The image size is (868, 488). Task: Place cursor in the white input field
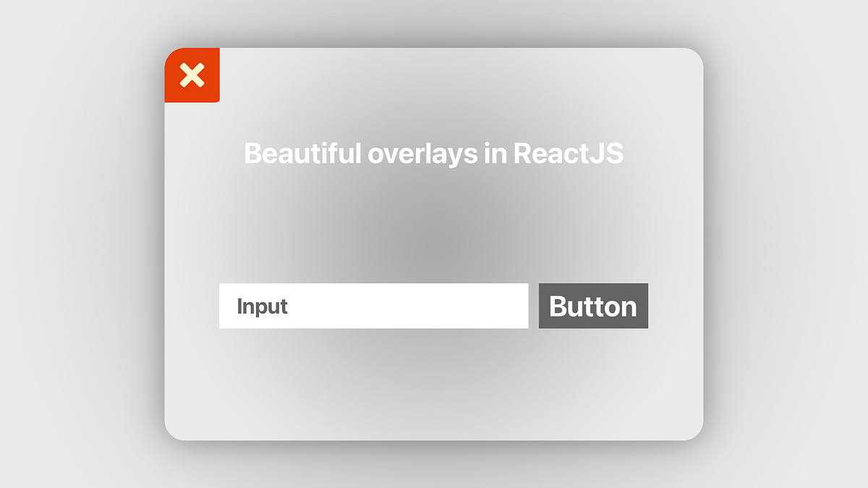tap(373, 306)
